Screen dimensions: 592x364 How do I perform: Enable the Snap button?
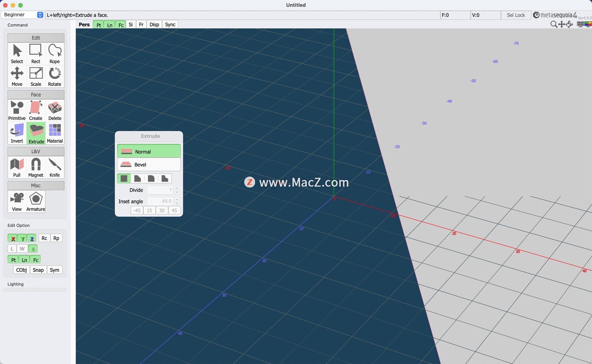tap(38, 270)
